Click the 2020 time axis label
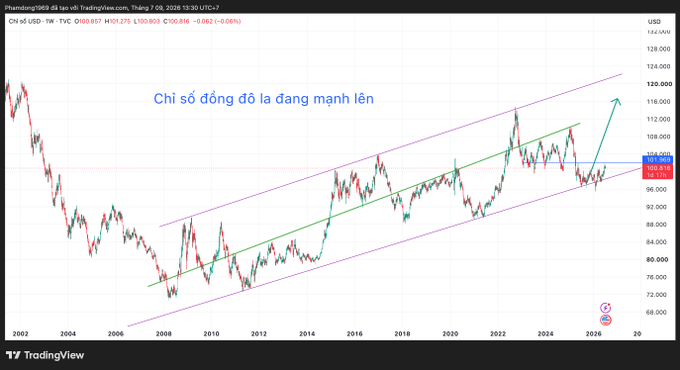Image resolution: width=680 pixels, height=370 pixels. click(450, 334)
